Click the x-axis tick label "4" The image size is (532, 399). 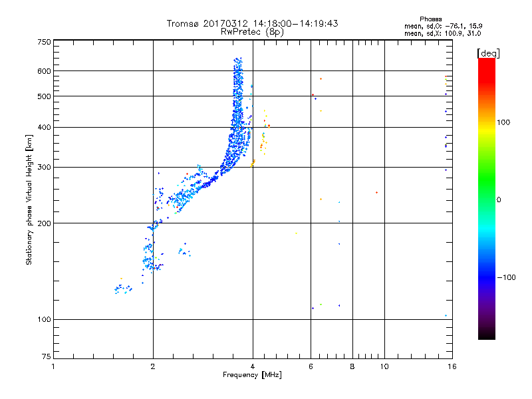tap(253, 366)
